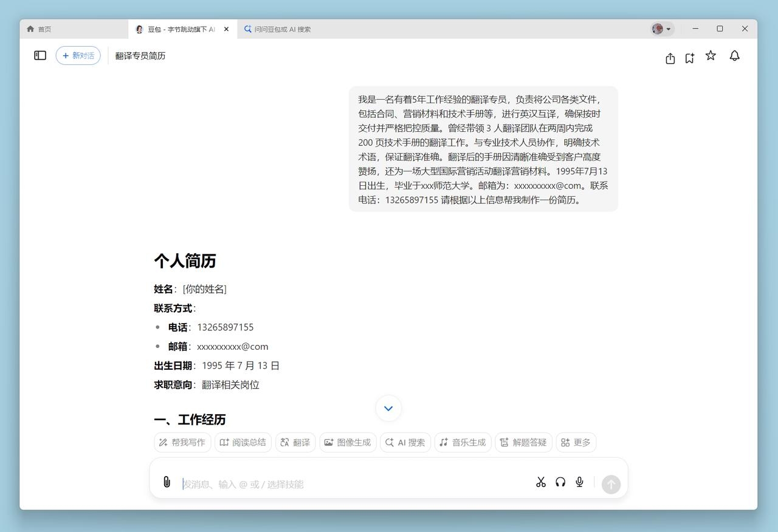Close the 豆包 browser tab
Image resolution: width=778 pixels, height=532 pixels.
click(226, 29)
